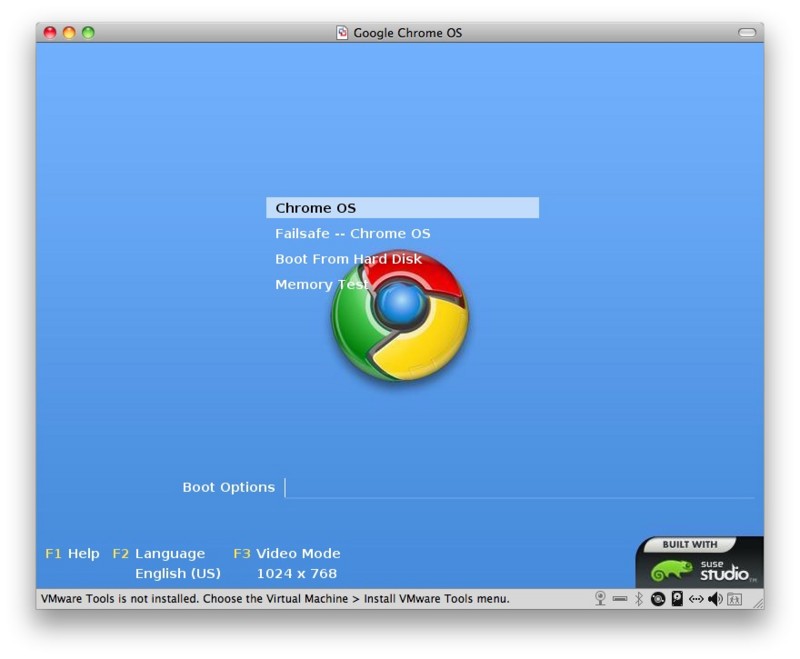Click the shared folders icon in status bar
The height and width of the screenshot is (659, 800).
[735, 599]
